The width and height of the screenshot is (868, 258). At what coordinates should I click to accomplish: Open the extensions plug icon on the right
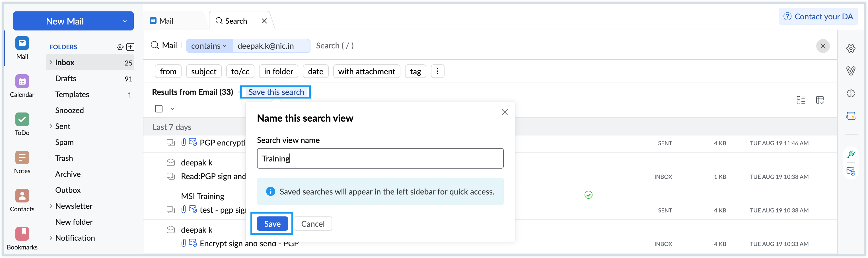coord(851,154)
